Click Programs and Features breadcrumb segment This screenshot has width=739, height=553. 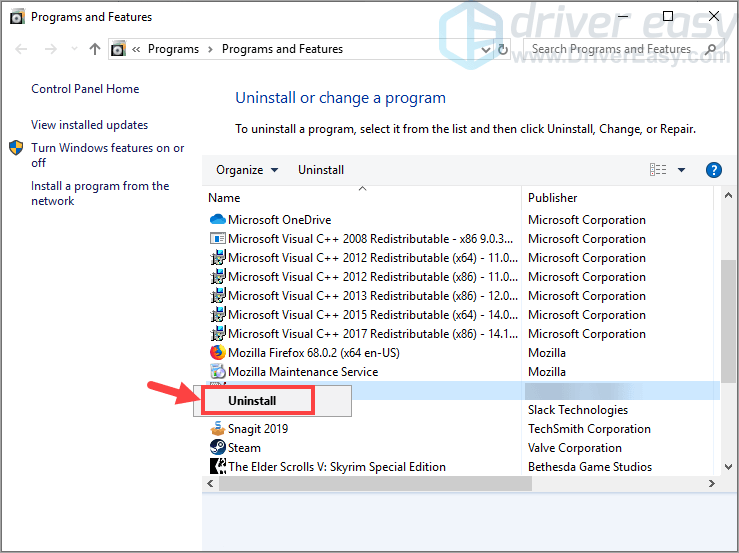click(x=282, y=49)
